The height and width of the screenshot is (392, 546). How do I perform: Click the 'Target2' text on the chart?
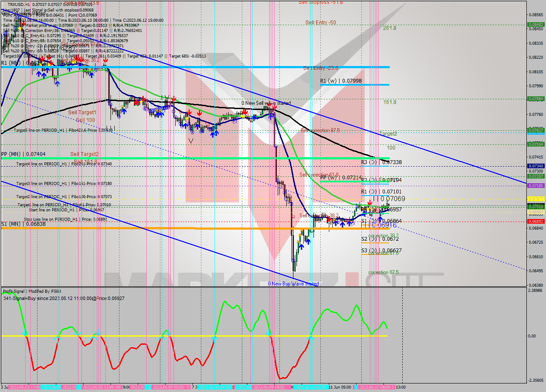pyautogui.click(x=387, y=134)
